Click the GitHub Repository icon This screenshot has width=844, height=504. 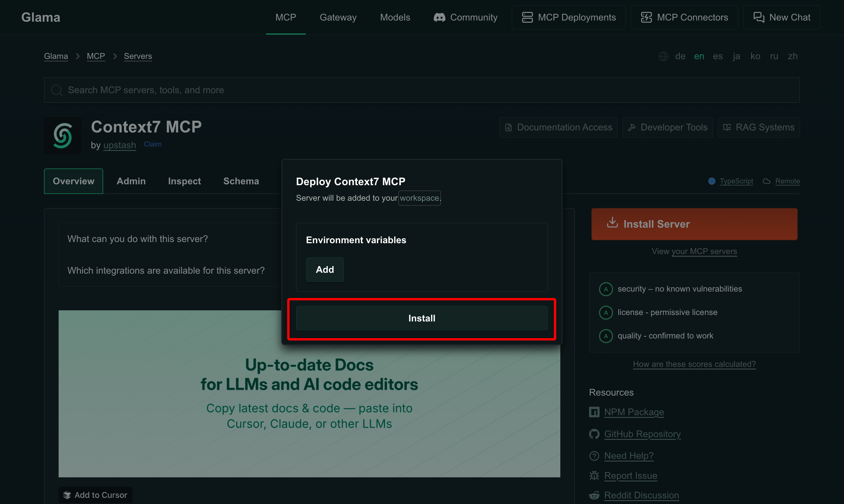point(594,434)
